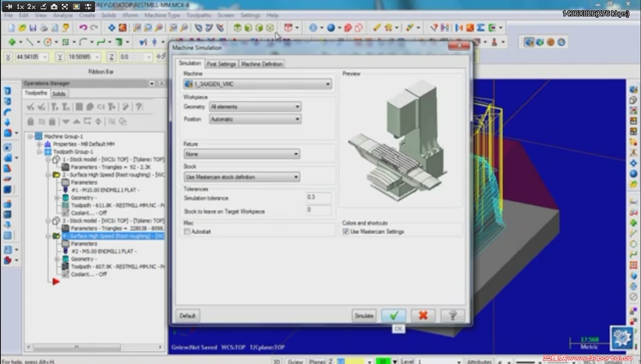Toggle toolpath display on selected operations
This screenshot has width=641, height=364.
(41, 121)
